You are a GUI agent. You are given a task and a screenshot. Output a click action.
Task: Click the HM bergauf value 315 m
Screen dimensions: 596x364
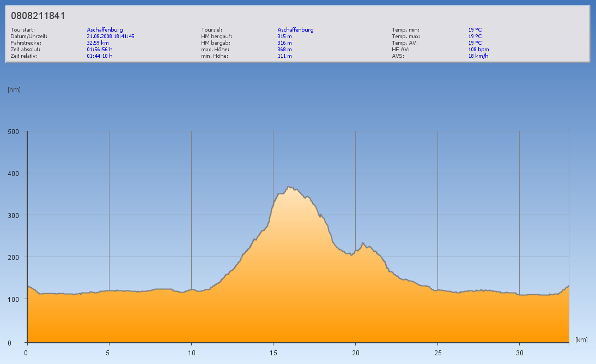pos(284,37)
